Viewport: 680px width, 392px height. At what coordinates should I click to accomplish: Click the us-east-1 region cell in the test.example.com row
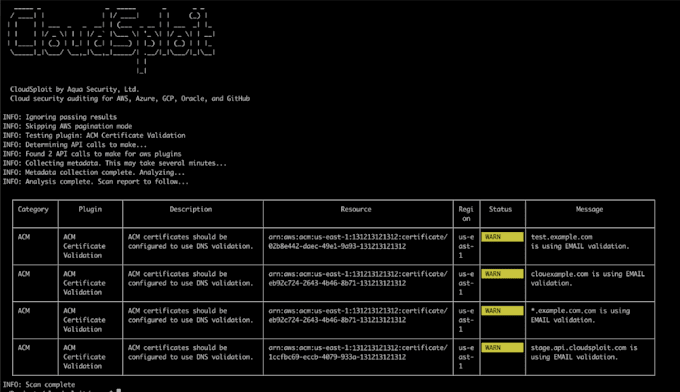(x=466, y=246)
